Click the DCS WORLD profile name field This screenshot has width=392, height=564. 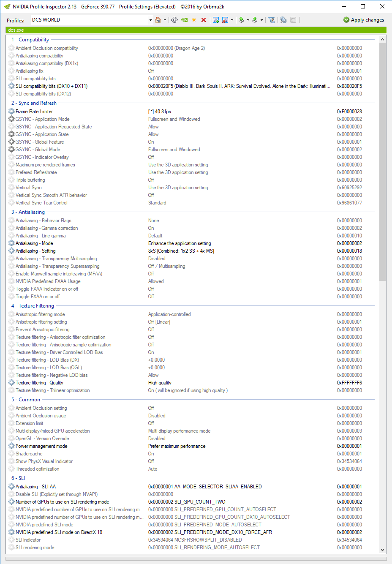[x=89, y=20]
